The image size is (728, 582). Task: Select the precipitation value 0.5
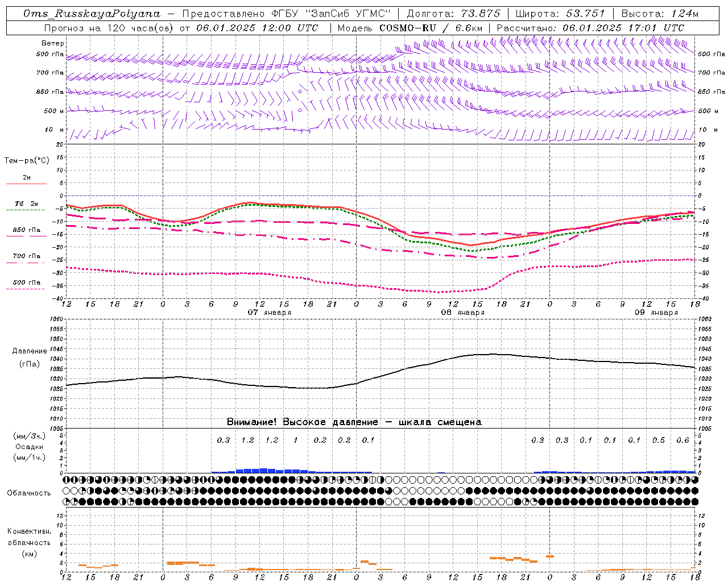[x=659, y=440]
